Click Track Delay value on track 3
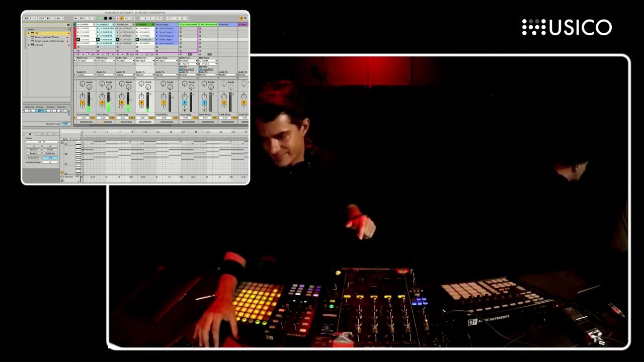644x362 pixels. click(x=84, y=118)
